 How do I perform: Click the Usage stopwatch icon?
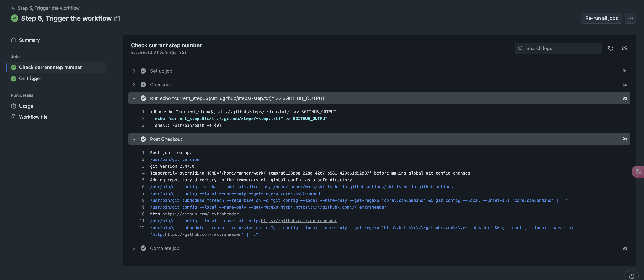tap(13, 106)
